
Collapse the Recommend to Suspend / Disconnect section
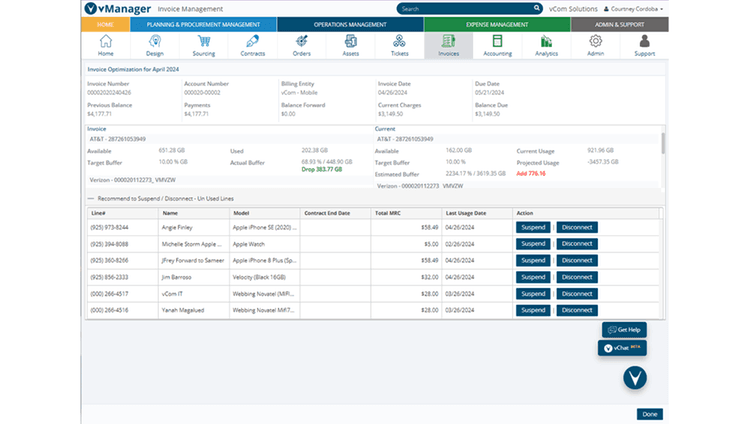pos(91,198)
